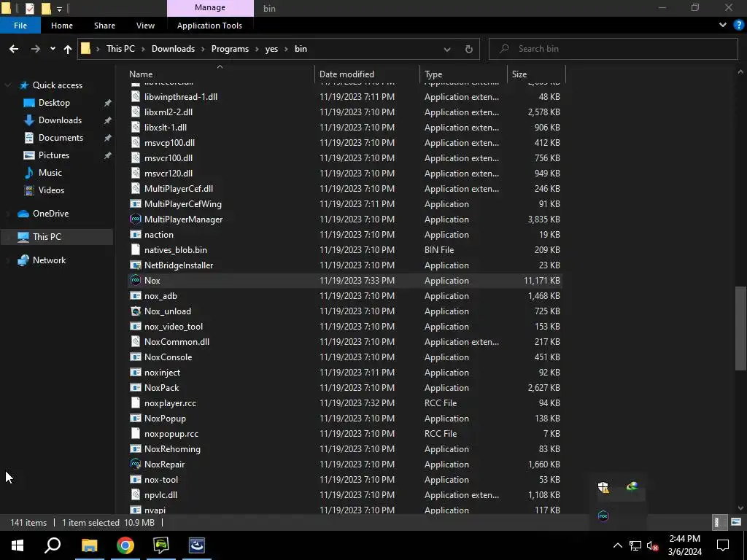Click the NoxRepair application icon
747x560 pixels.
[136, 464]
